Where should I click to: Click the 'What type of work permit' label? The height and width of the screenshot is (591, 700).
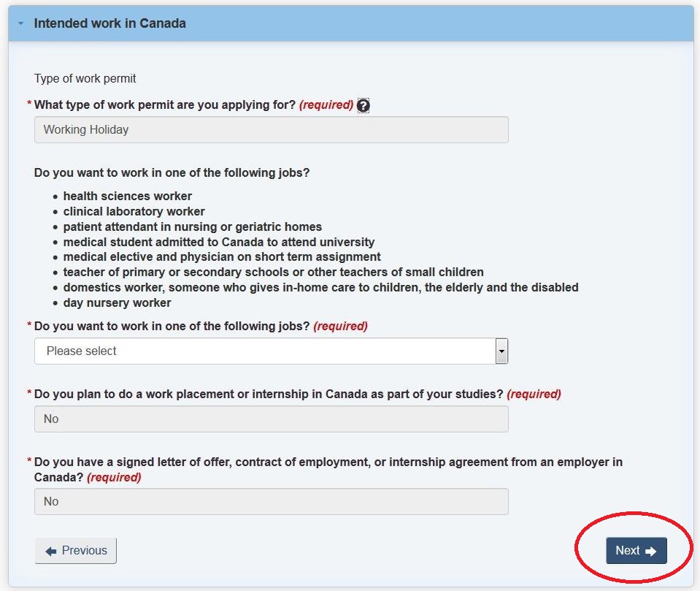tap(165, 105)
